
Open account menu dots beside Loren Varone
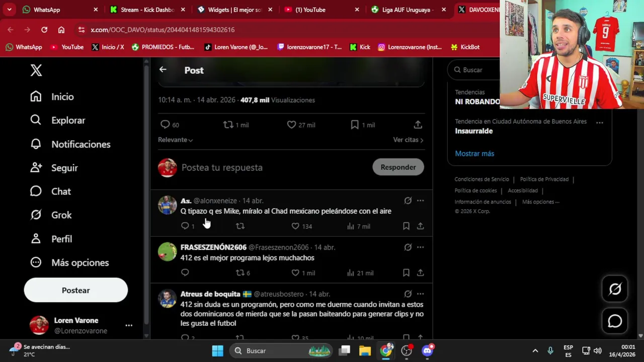point(129,326)
